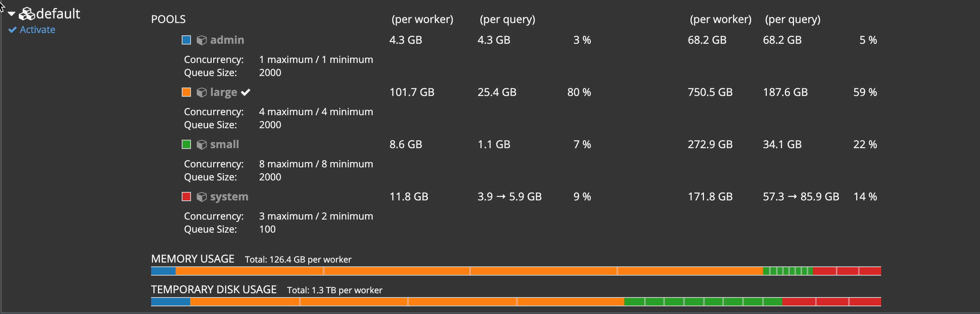The image size is (980, 314).
Task: Click the checkmark next to large pool
Action: click(x=246, y=92)
